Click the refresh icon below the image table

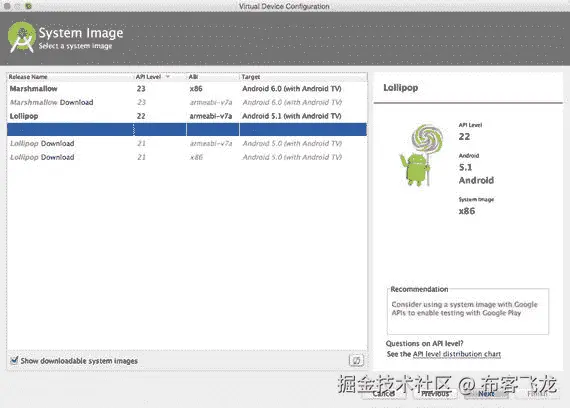click(x=356, y=360)
